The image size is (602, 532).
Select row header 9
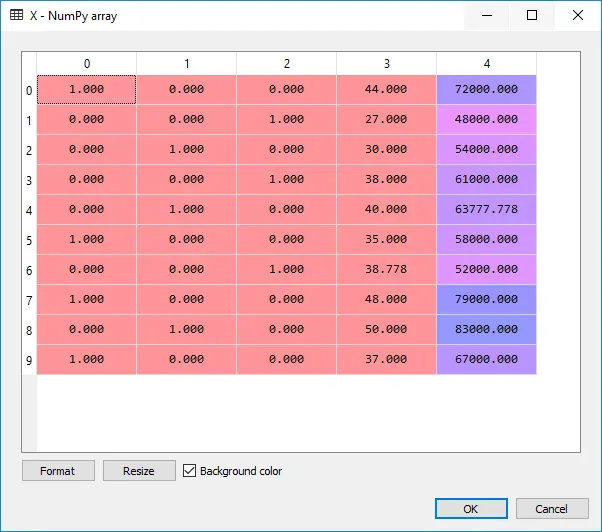point(29,360)
